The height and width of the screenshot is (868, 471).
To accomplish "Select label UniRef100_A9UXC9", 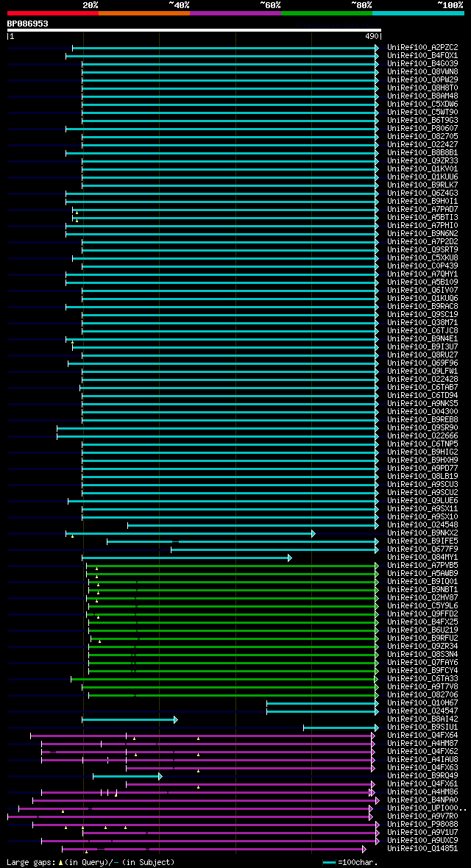I will [422, 840].
